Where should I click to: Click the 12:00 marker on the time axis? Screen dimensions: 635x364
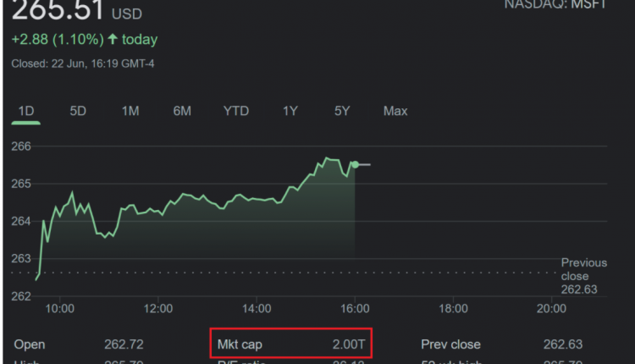(x=158, y=308)
